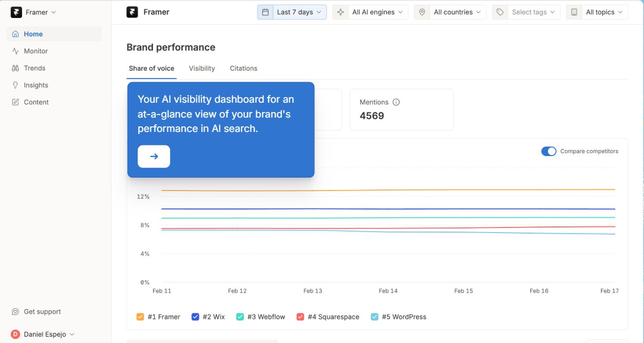Uncheck the #4 Squarespace legend checkbox
644x343 pixels.
(x=300, y=317)
